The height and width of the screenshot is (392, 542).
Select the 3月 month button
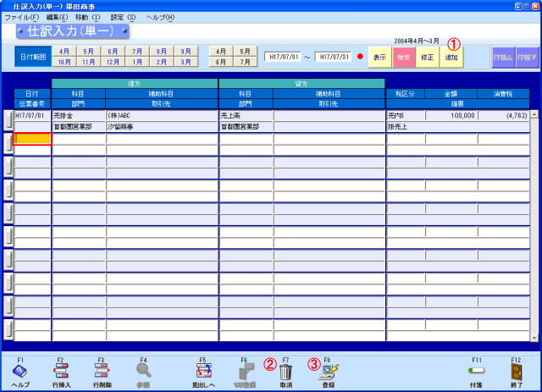[186, 62]
